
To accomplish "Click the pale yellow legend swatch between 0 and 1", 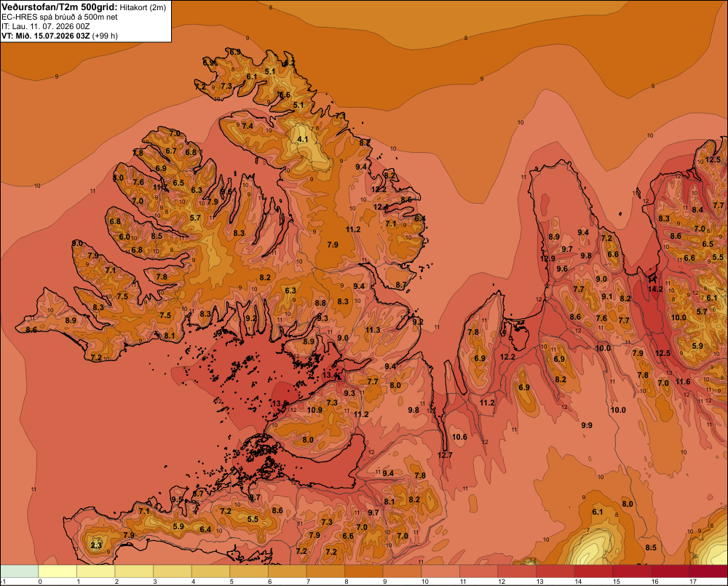I will 58,571.
